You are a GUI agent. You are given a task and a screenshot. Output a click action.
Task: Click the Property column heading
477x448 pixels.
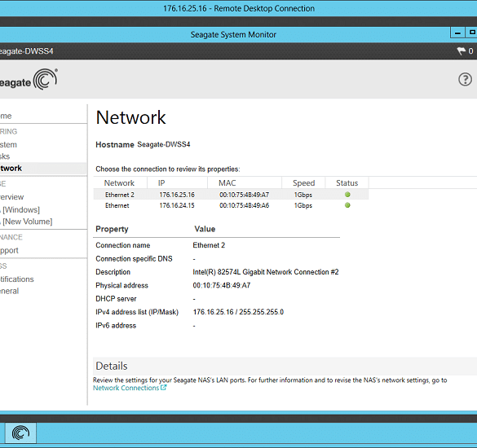coord(112,229)
